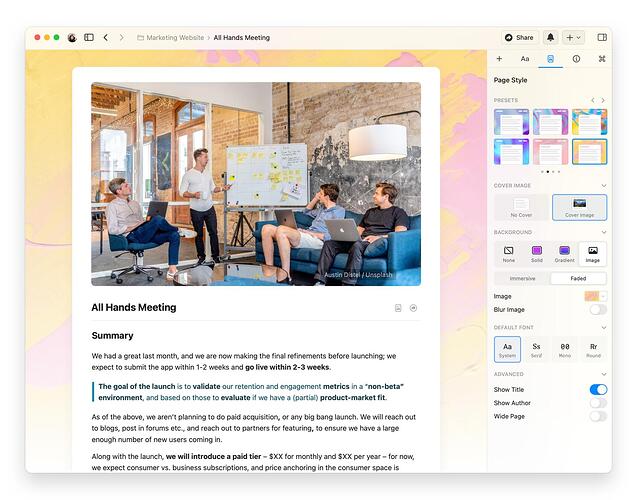This screenshot has height=500, width=639.
Task: Open the background Image color swatch
Action: [x=595, y=296]
